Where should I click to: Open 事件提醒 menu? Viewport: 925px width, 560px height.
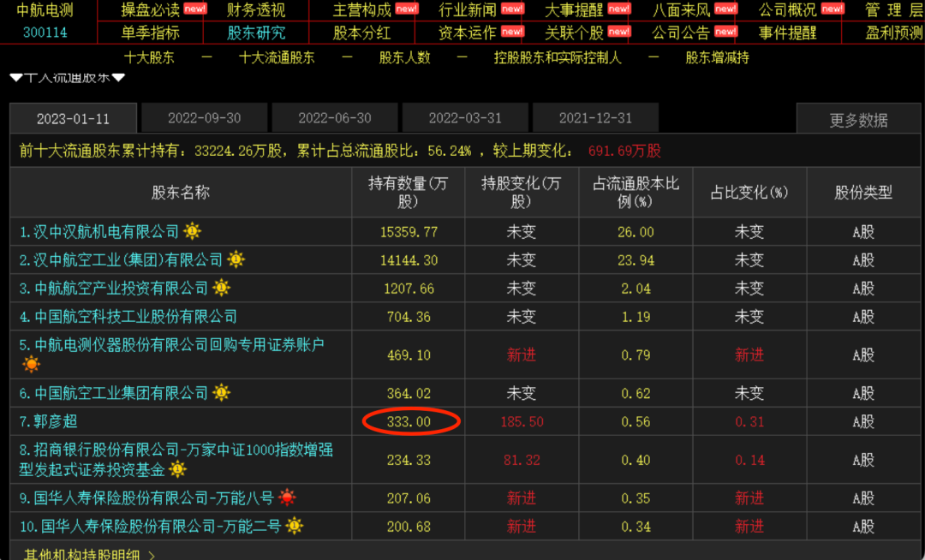pyautogui.click(x=788, y=33)
